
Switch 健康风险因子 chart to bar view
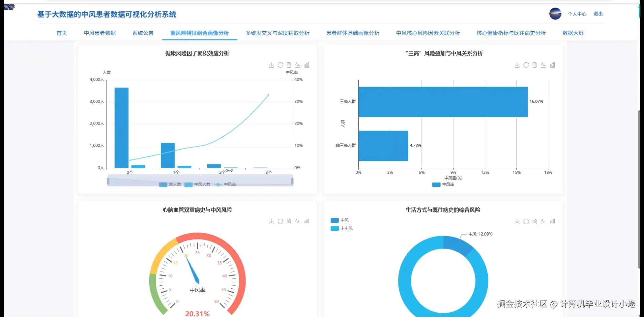point(307,65)
